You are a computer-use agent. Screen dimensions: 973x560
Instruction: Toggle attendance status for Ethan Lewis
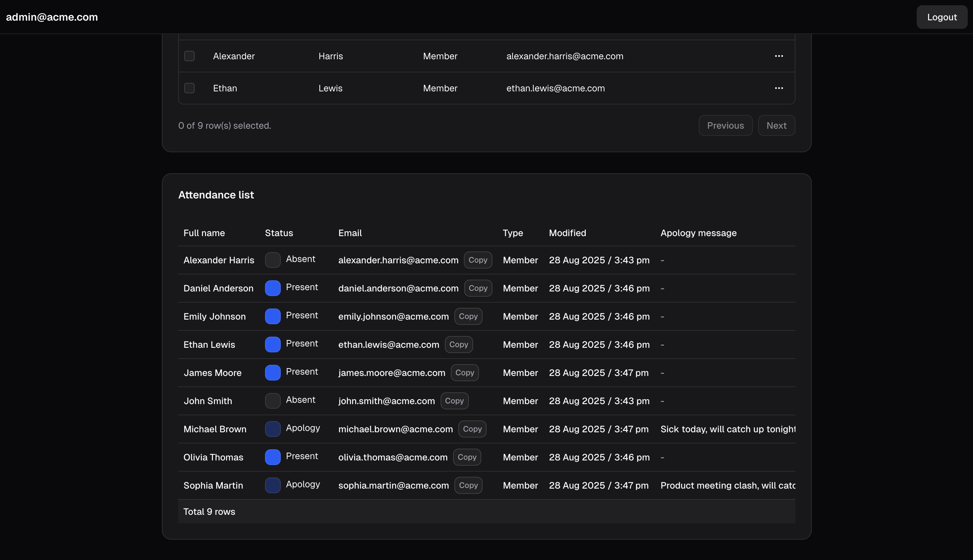pyautogui.click(x=273, y=344)
